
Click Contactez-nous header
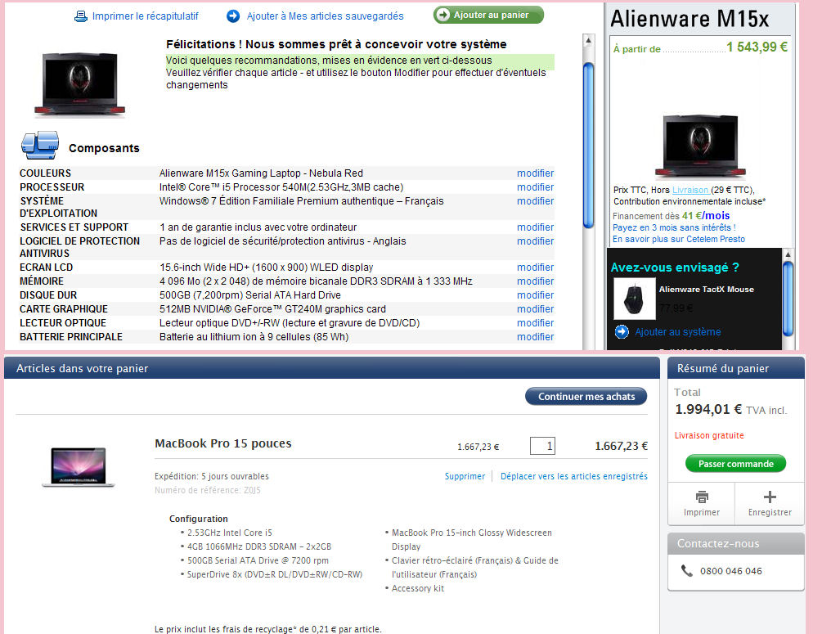tap(718, 543)
